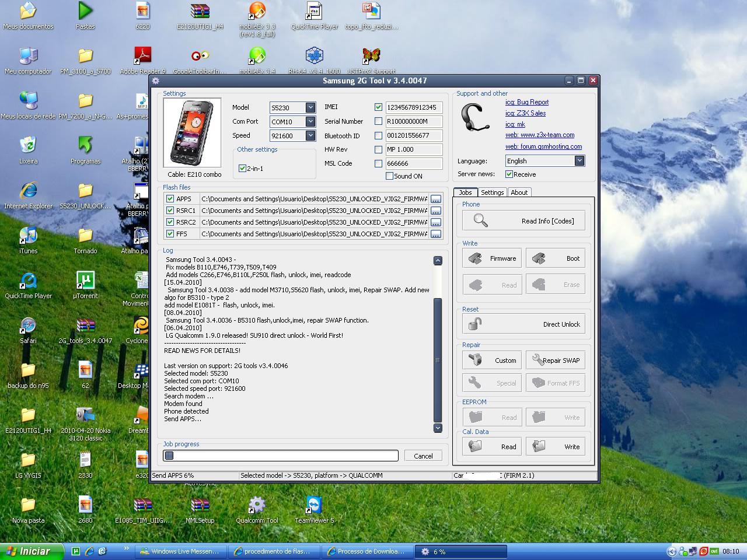The width and height of the screenshot is (747, 560).
Task: Enable the Bluetooth ID checkbox
Action: [x=378, y=135]
